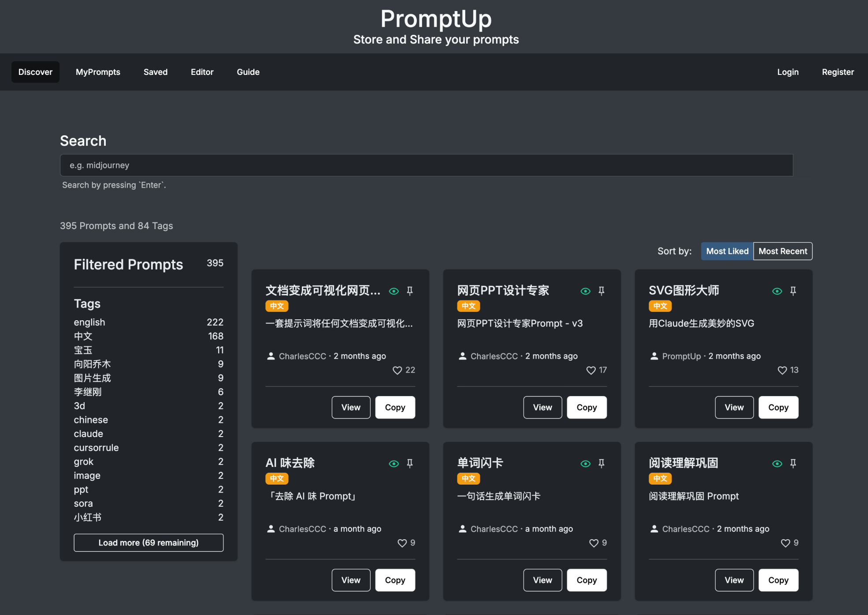Viewport: 868px width, 615px height.
Task: Click heart icon on 单词闪卡 card
Action: pyautogui.click(x=594, y=543)
